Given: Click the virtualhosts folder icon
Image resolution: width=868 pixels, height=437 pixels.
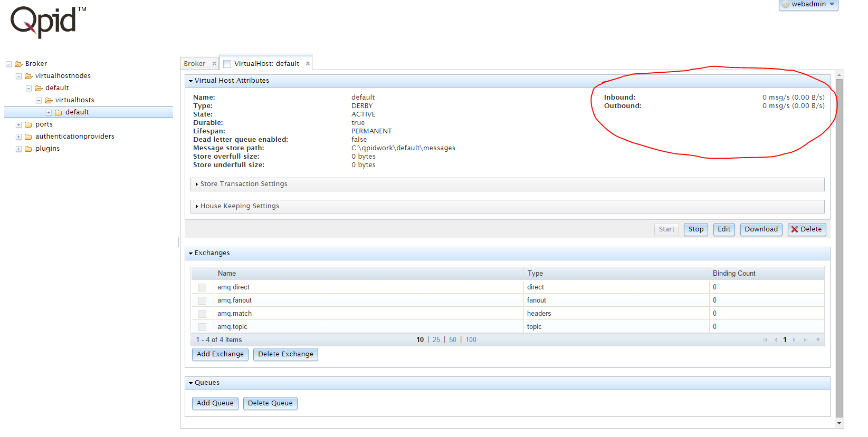Looking at the screenshot, I should pos(49,100).
